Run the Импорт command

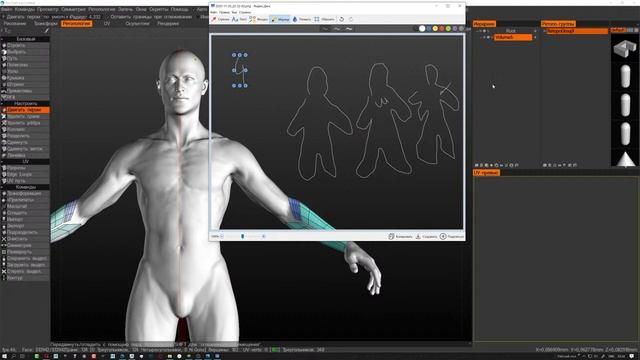click(25, 219)
